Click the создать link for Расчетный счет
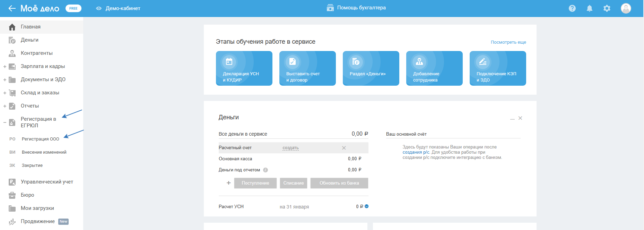 click(x=290, y=148)
